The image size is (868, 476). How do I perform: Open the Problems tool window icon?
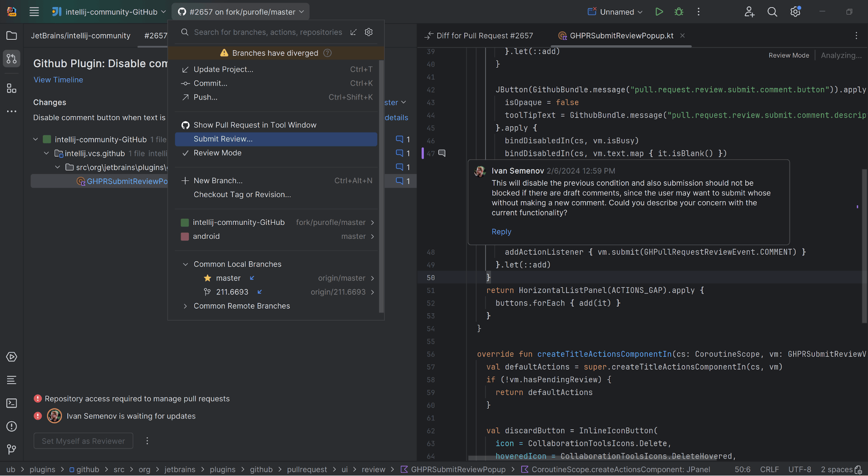pyautogui.click(x=12, y=426)
